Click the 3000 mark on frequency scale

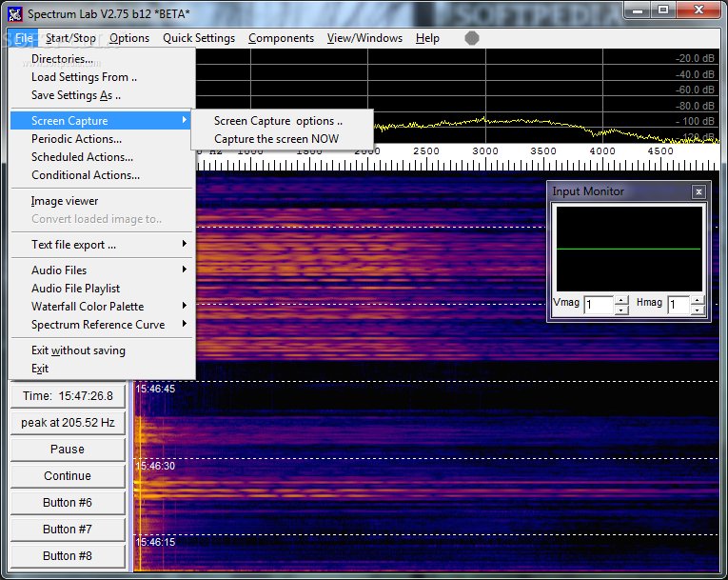pos(485,151)
